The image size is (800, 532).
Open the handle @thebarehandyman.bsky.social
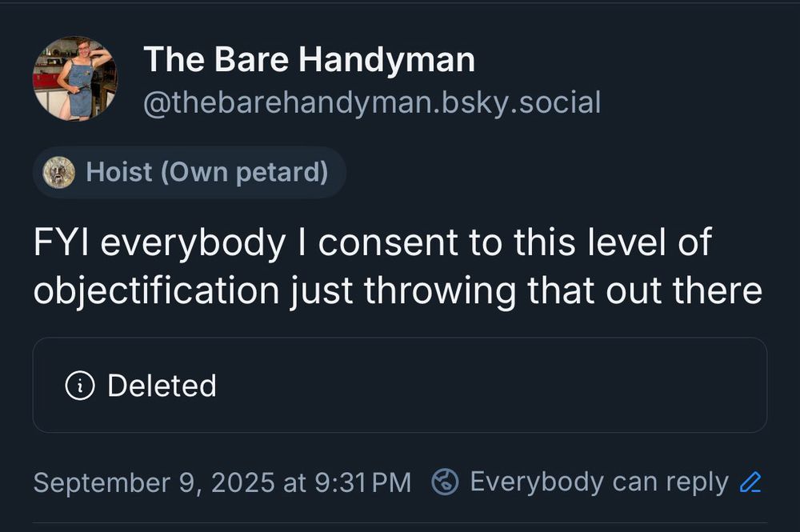tap(372, 102)
